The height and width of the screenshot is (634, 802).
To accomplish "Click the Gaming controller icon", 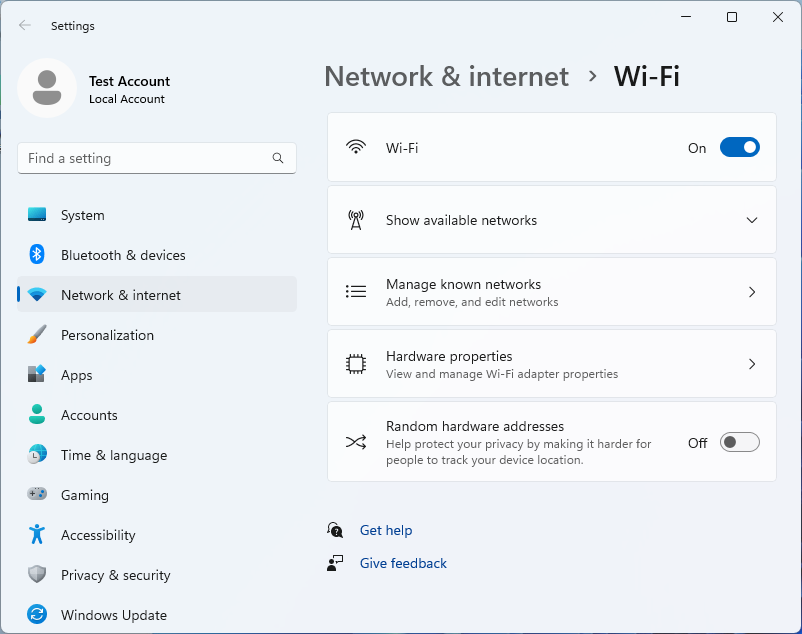I will [37, 494].
